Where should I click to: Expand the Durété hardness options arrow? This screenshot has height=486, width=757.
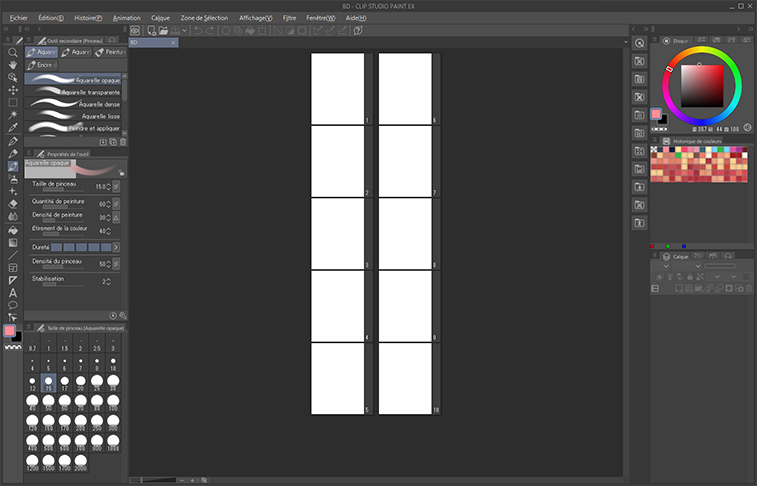coord(116,246)
